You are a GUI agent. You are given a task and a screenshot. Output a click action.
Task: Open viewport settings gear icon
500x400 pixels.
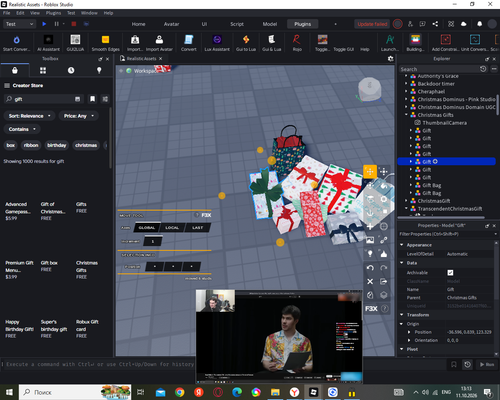pyautogui.click(x=391, y=59)
